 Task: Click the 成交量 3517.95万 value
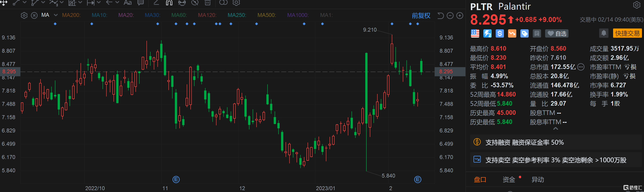[625, 49]
